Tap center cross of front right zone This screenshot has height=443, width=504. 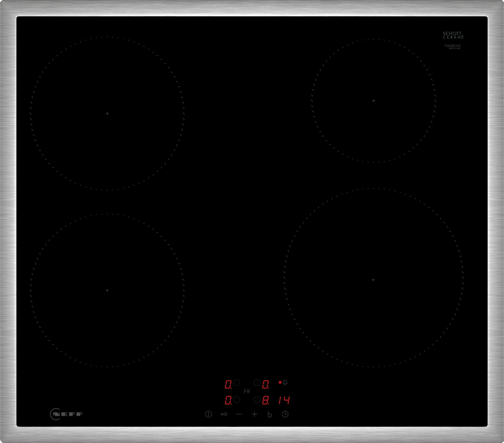coord(373,280)
